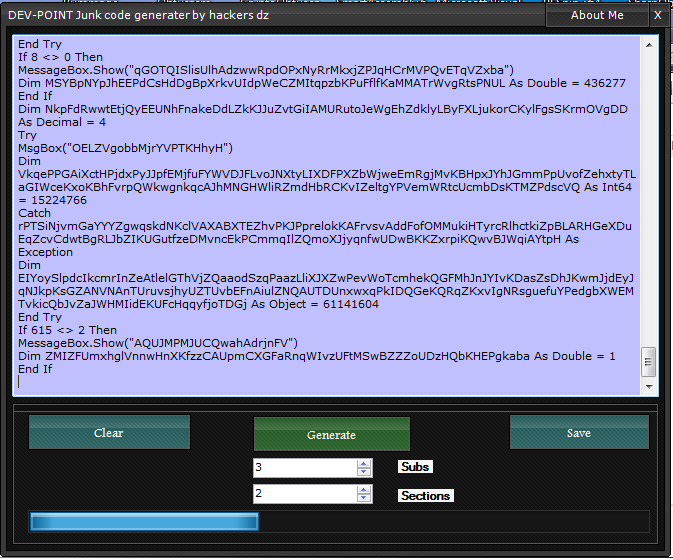
Task: Decrement Sections count using down arrow
Action: click(364, 499)
